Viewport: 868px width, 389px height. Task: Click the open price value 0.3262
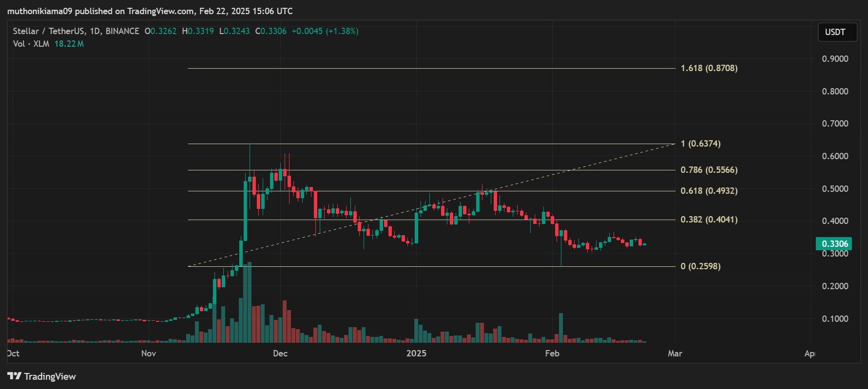tap(164, 31)
